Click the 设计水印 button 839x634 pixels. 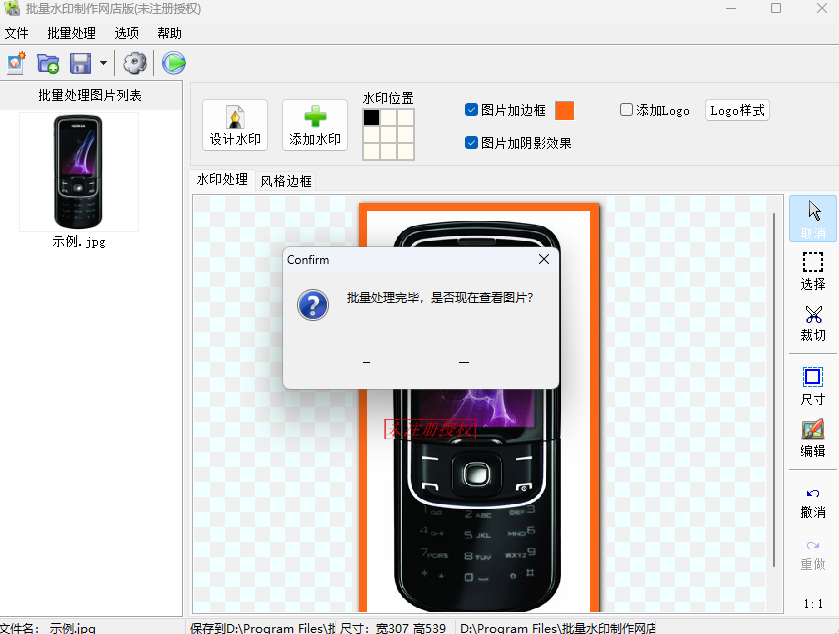click(x=235, y=125)
